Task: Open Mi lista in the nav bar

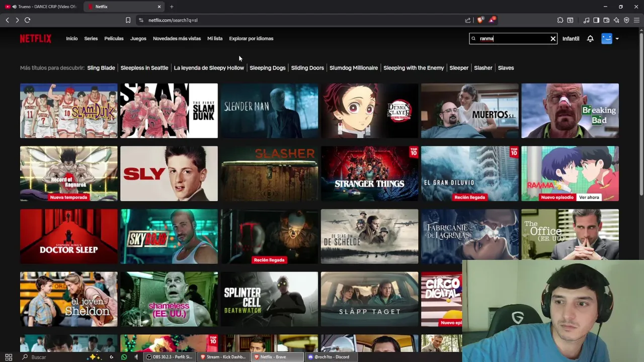Action: (215, 39)
